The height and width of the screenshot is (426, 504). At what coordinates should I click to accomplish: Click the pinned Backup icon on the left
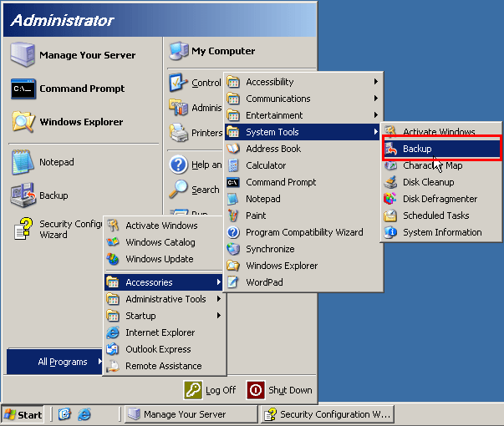(23, 195)
